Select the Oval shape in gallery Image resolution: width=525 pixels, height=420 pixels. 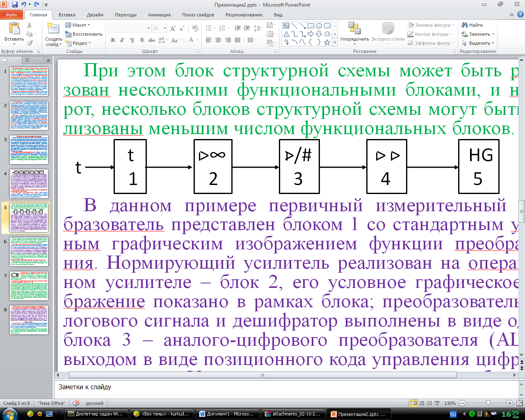pos(319,26)
